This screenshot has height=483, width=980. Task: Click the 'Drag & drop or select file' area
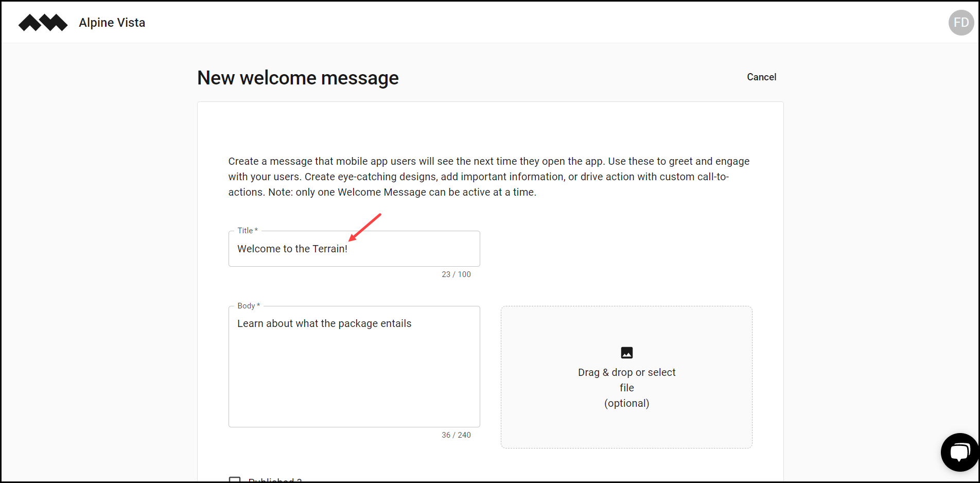(x=626, y=377)
